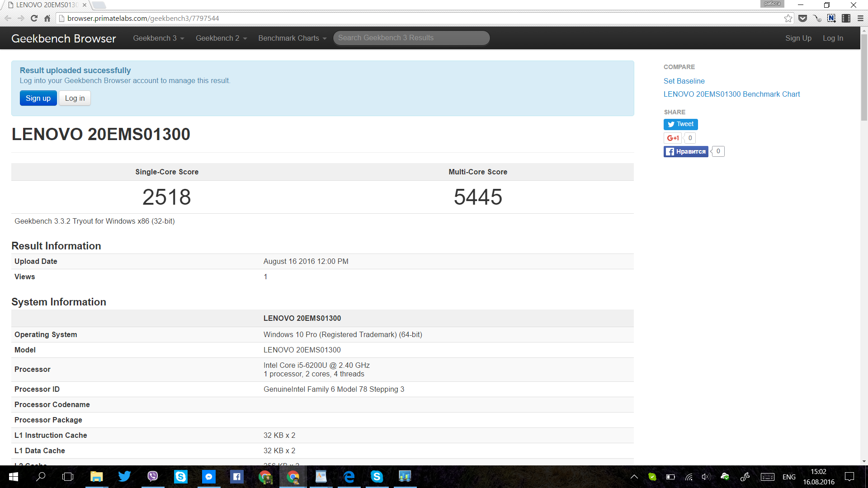
Task: Switch the ENG input language indicator
Action: [789, 477]
